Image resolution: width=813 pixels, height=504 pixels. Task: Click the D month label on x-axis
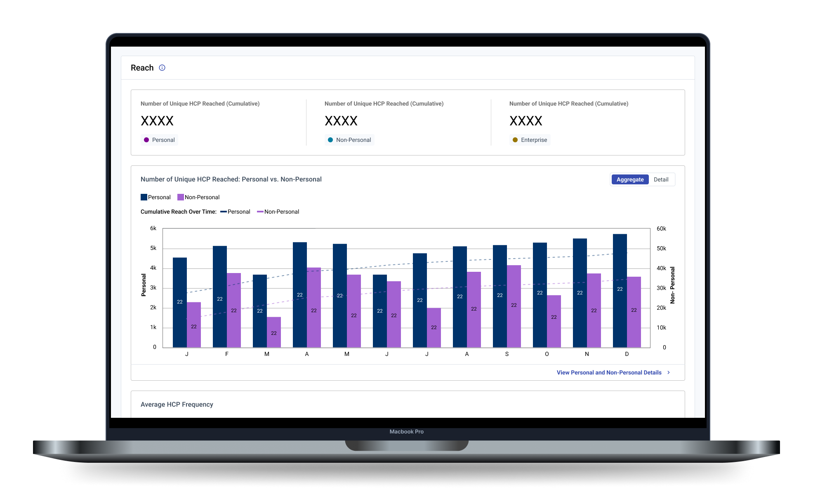click(x=627, y=354)
